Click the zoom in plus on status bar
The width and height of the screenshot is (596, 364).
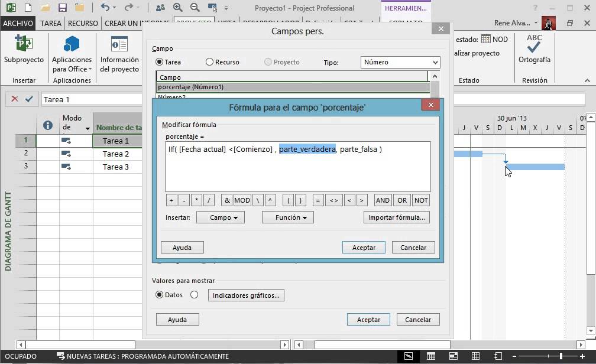(582, 356)
